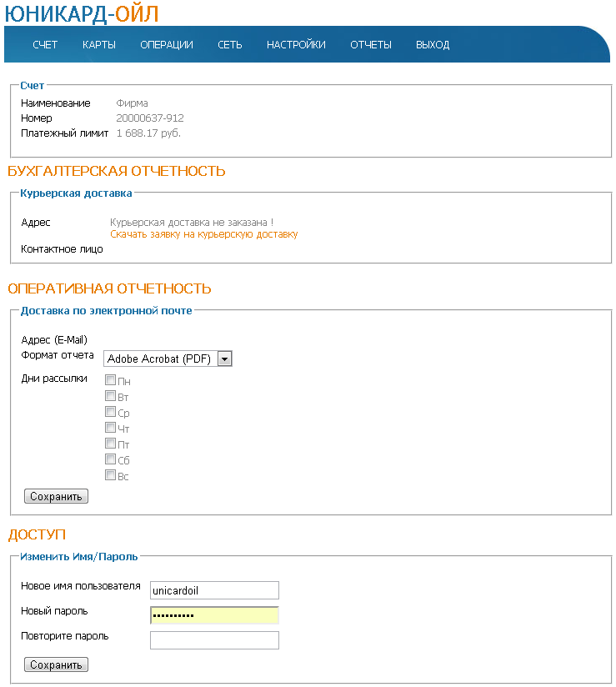Check the Ср mailing day
This screenshot has height=687, width=616.
pos(110,412)
